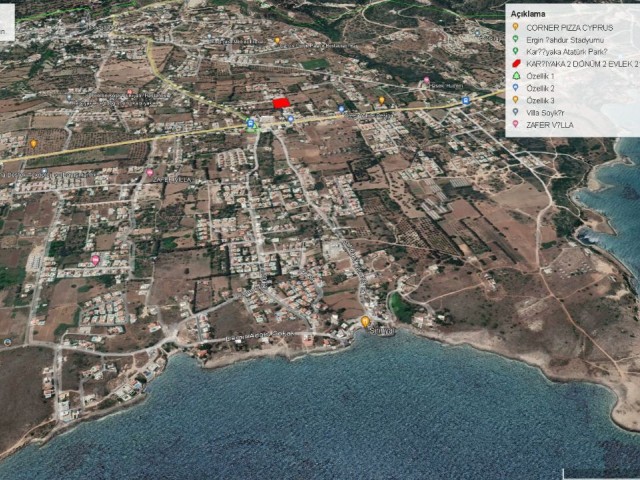The width and height of the screenshot is (640, 480).
Task: Select KAR?IYAKA 2 DÖNÜM 2 EVLEK entry
Action: coord(583,64)
